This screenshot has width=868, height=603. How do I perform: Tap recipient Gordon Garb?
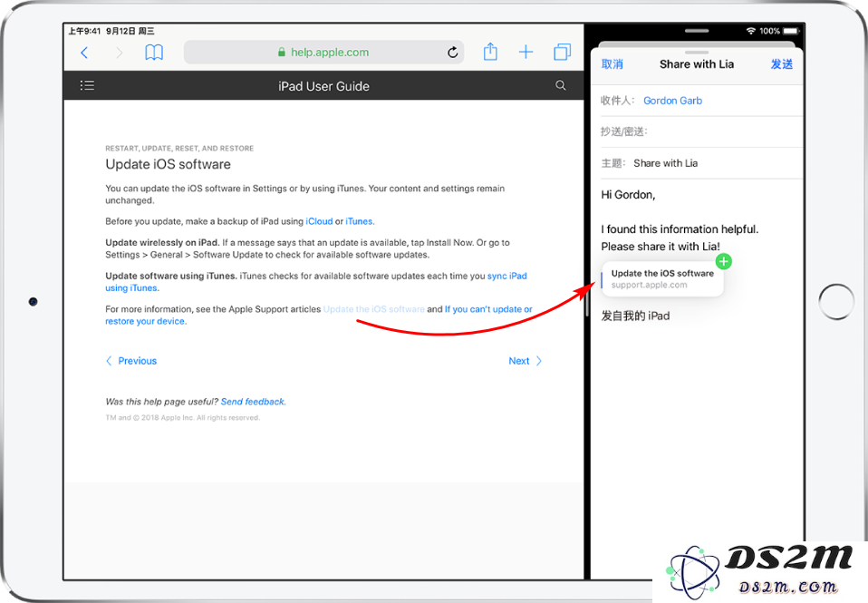point(672,101)
